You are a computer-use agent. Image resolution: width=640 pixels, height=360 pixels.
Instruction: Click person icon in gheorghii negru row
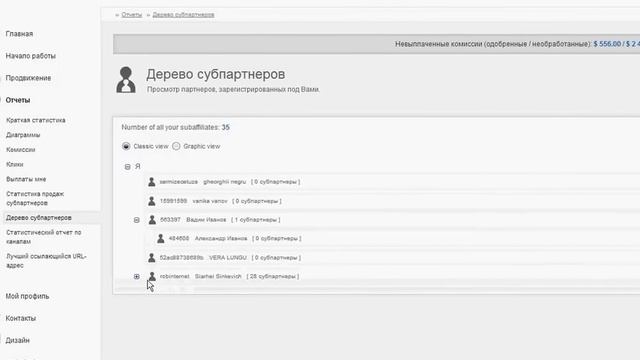point(151,182)
